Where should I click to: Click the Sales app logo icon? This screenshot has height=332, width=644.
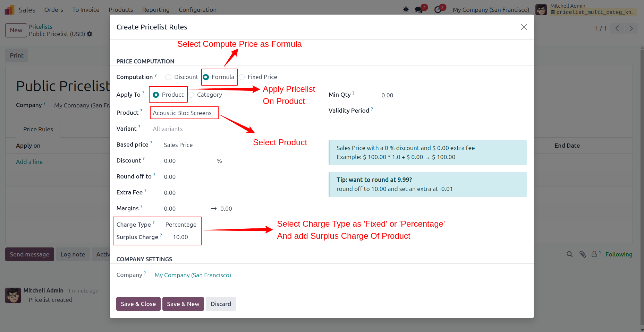pos(10,10)
